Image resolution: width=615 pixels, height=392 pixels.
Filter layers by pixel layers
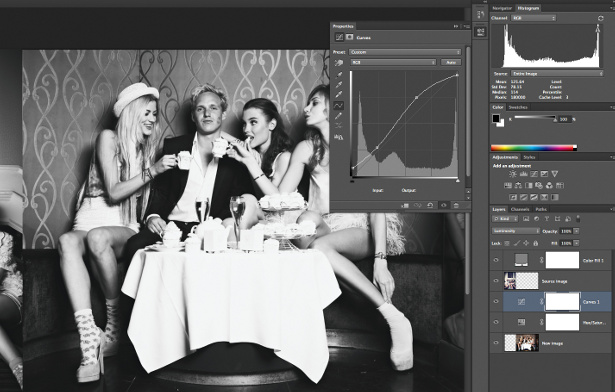click(526, 219)
